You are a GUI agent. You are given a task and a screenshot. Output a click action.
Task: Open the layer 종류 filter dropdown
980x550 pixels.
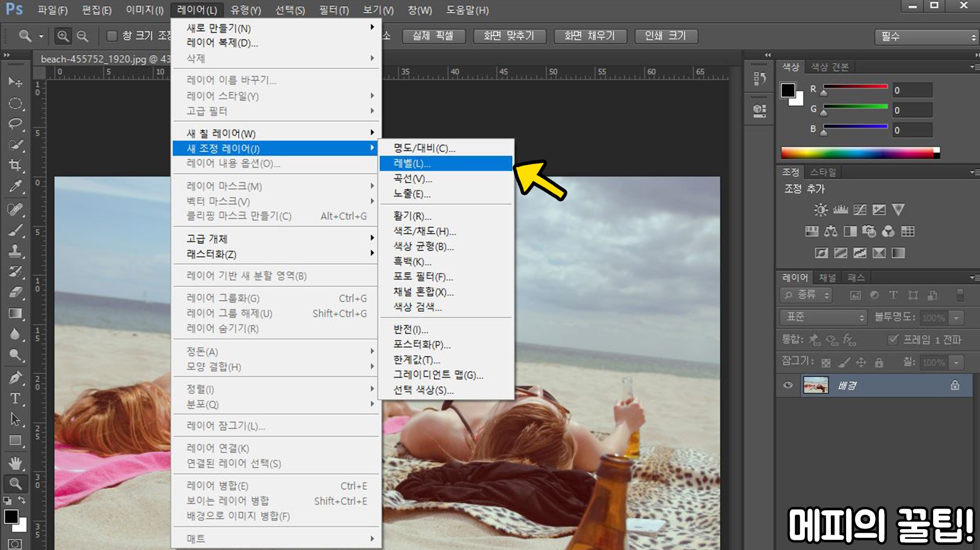pyautogui.click(x=806, y=295)
